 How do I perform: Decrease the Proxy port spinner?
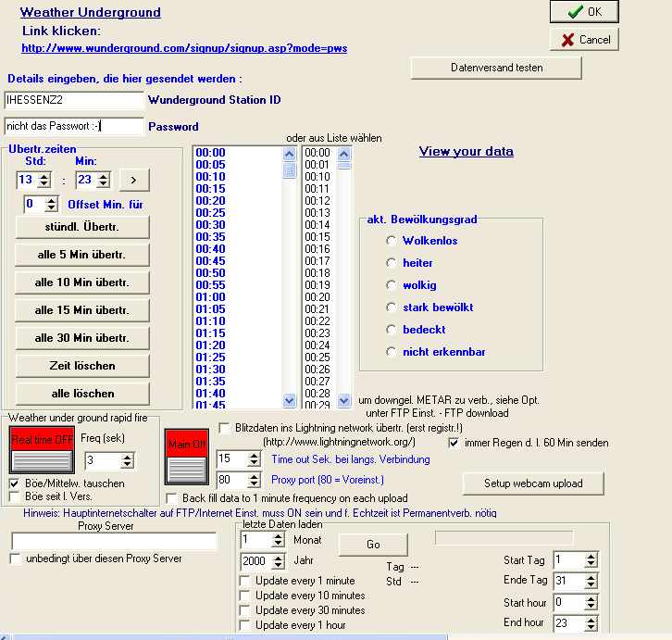click(x=255, y=483)
